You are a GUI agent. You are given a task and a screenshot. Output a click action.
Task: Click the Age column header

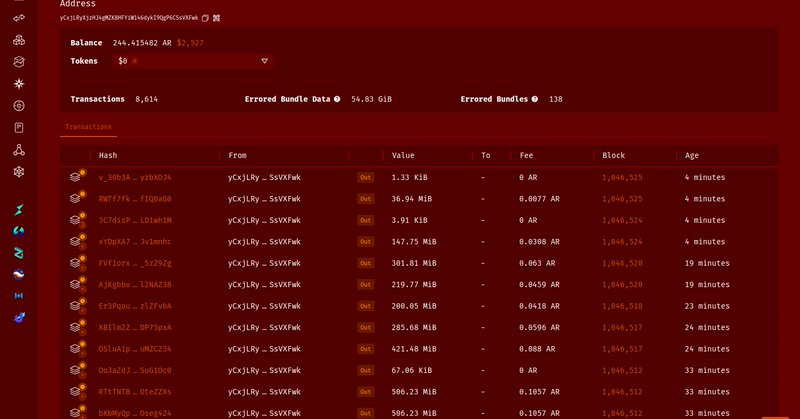(692, 155)
